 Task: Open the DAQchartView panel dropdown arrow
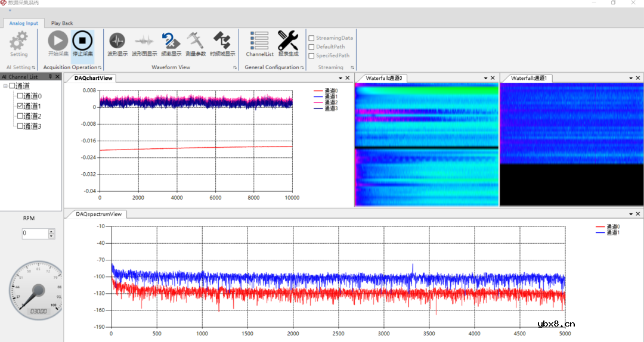(340, 78)
